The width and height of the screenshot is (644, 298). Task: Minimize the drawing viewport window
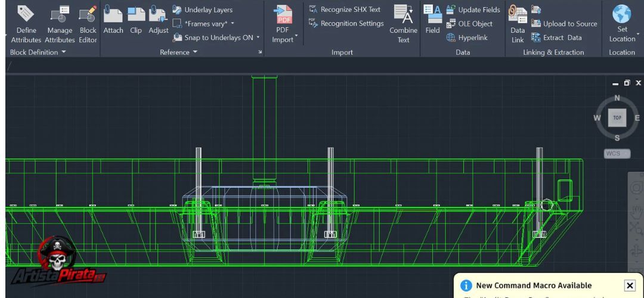pyautogui.click(x=615, y=83)
